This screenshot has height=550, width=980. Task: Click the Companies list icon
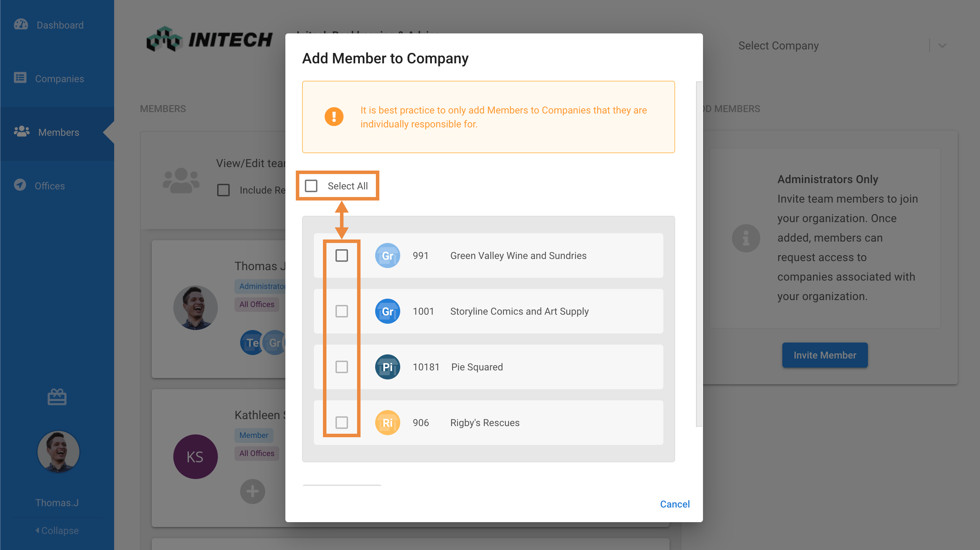click(x=20, y=78)
